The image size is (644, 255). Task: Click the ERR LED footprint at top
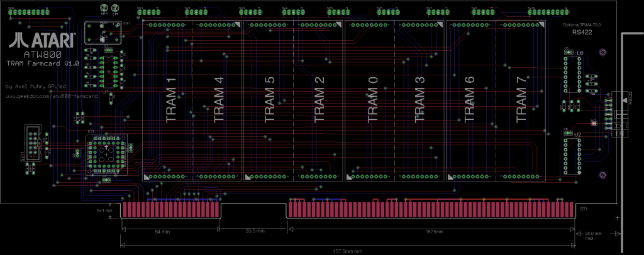coord(104,9)
